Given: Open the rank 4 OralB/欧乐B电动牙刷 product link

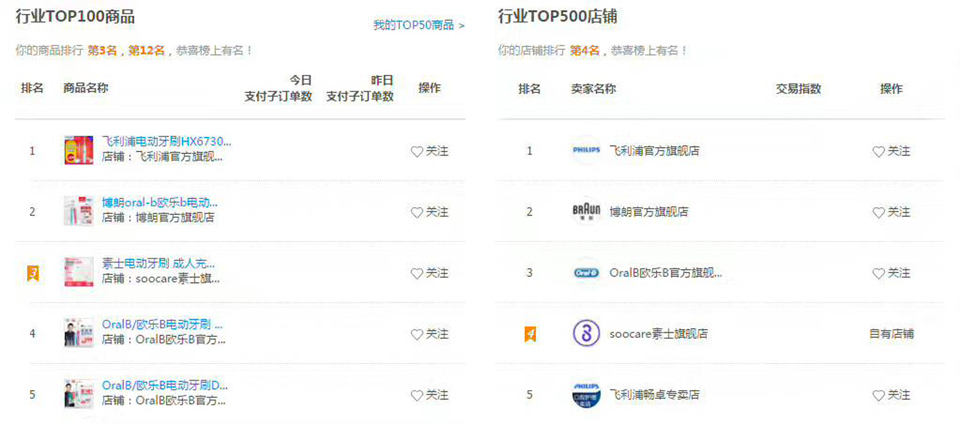Looking at the screenshot, I should click(162, 324).
